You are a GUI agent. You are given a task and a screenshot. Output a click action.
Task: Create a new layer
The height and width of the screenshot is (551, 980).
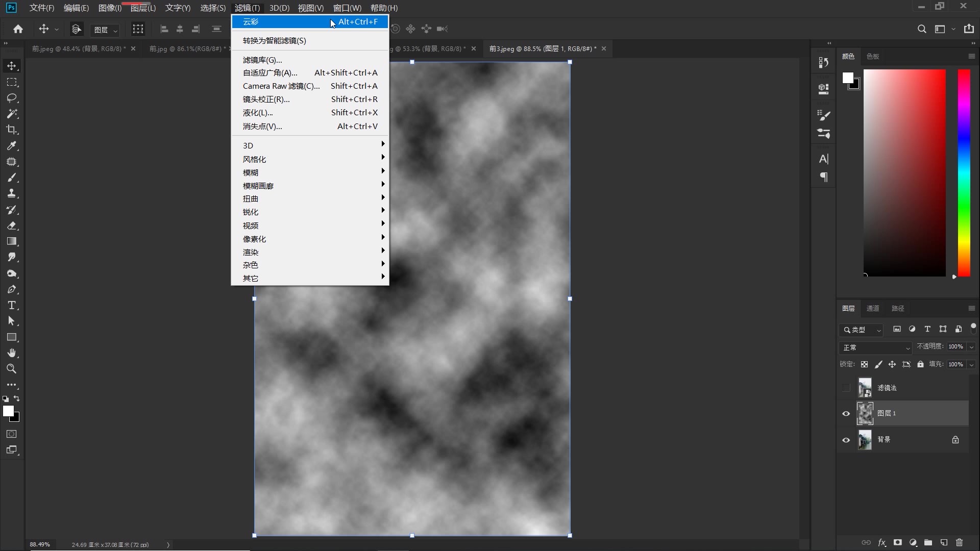[x=944, y=542]
